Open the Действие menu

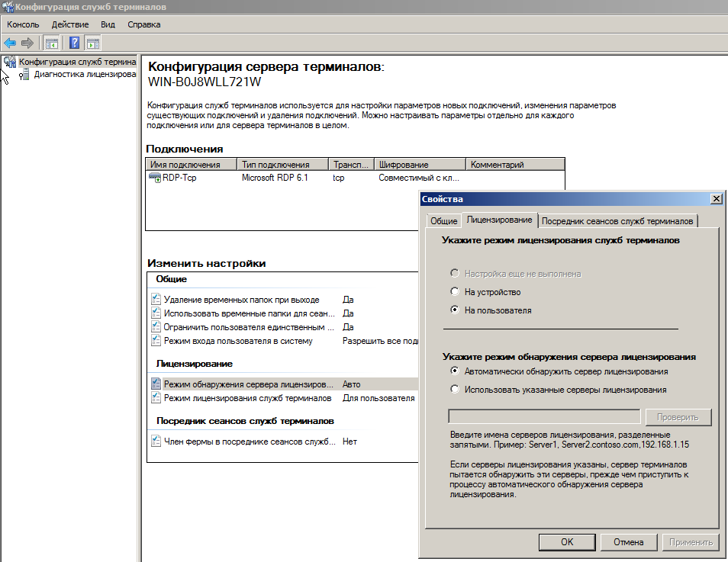click(70, 24)
